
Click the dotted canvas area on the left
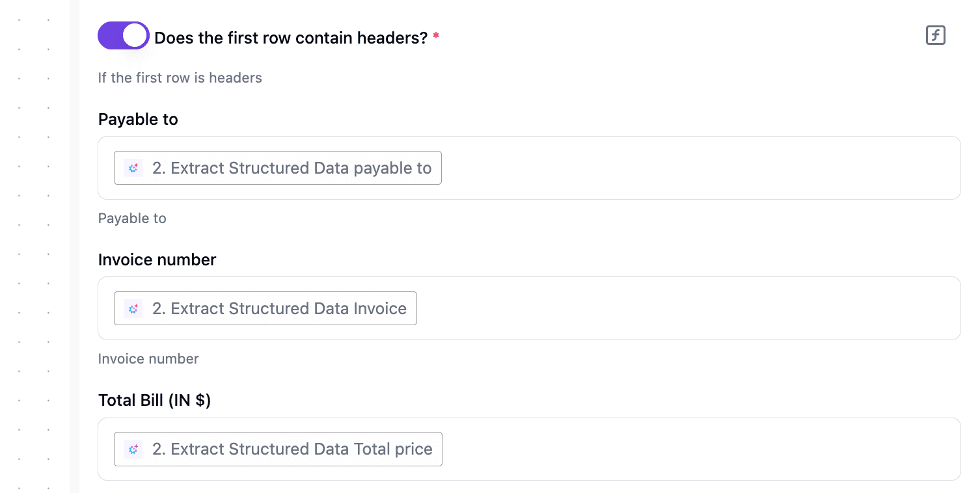point(34,246)
